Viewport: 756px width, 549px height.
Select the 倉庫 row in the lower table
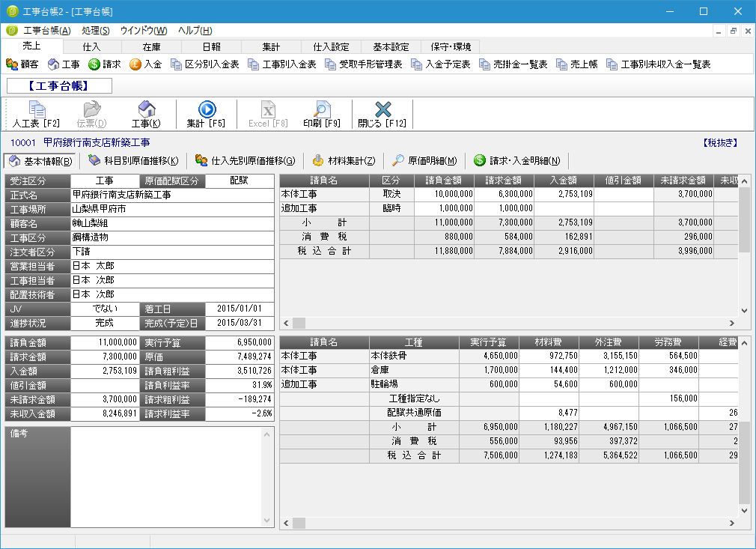pos(509,370)
